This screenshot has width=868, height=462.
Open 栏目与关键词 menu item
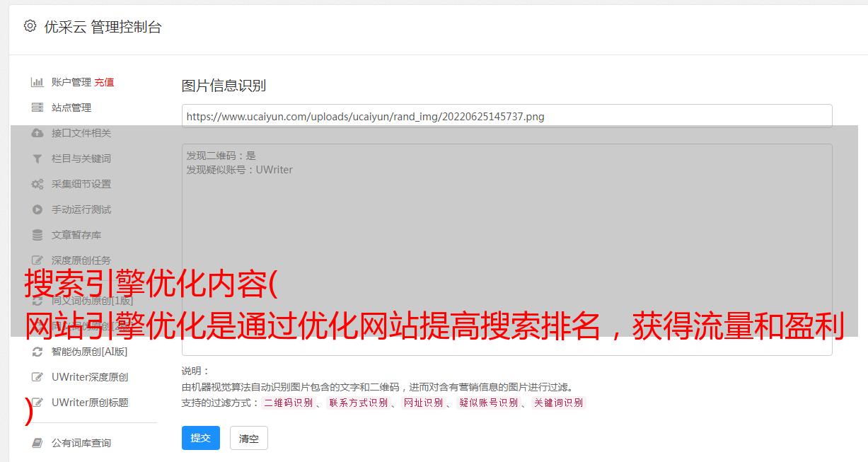point(81,158)
